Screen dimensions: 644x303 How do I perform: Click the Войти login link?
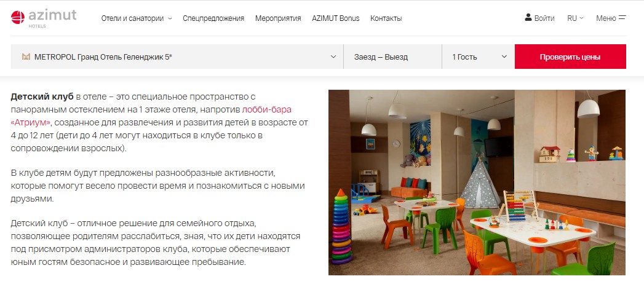click(x=544, y=18)
